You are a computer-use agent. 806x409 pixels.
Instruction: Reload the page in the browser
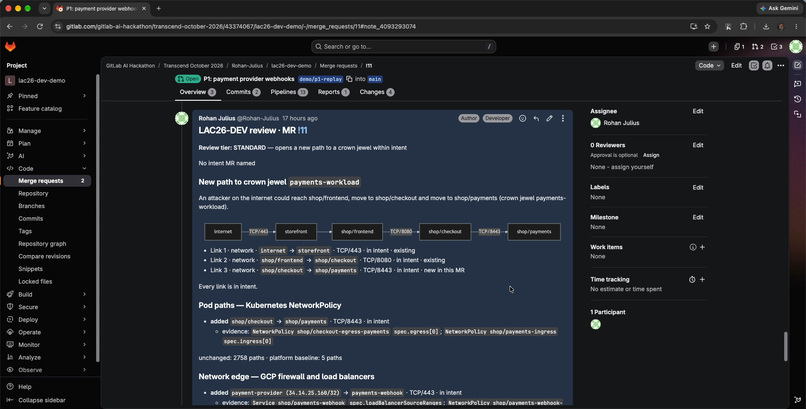(40, 26)
